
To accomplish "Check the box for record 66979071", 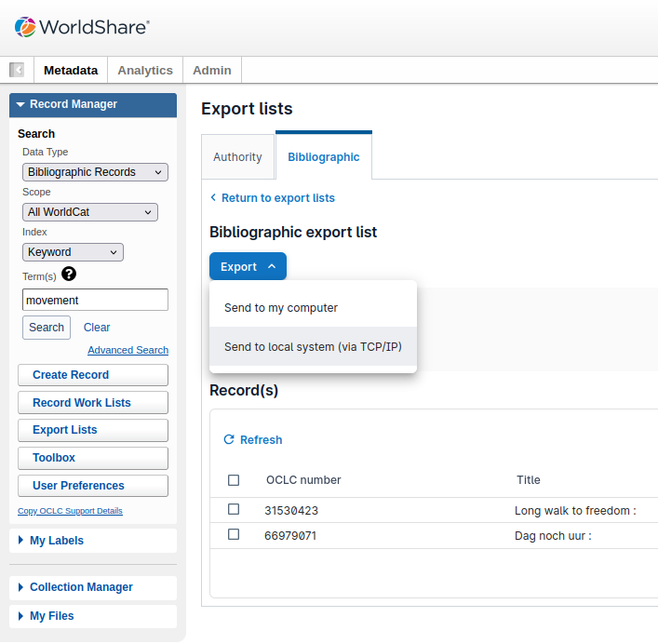I will [234, 534].
